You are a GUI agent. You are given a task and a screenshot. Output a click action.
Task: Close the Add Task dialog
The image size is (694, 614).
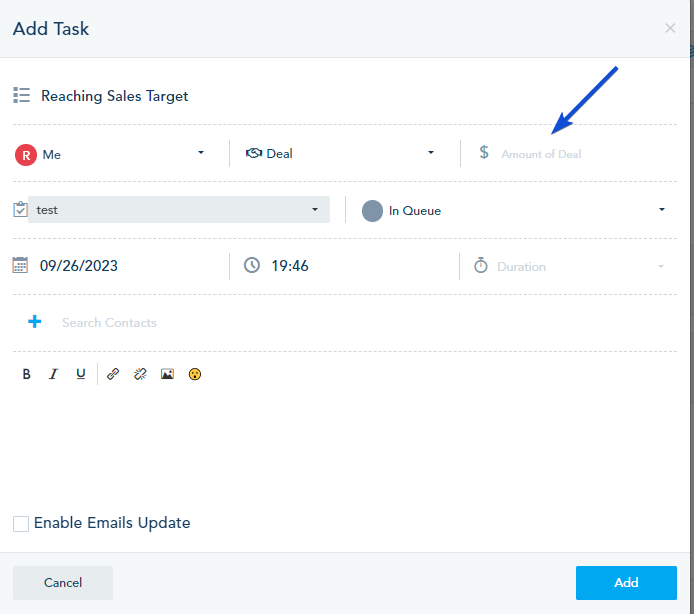(x=670, y=28)
